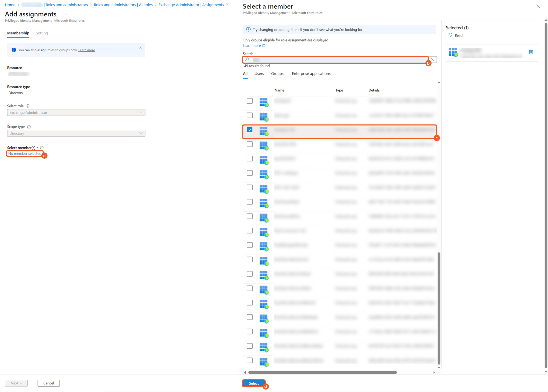Dismiss the assign roles to groups banner
548x392 pixels.
click(140, 48)
